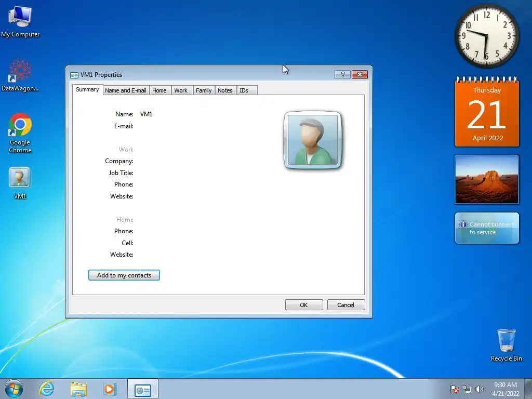This screenshot has width=532, height=399.
Task: Click the contact picture in the dialog
Action: 313,140
